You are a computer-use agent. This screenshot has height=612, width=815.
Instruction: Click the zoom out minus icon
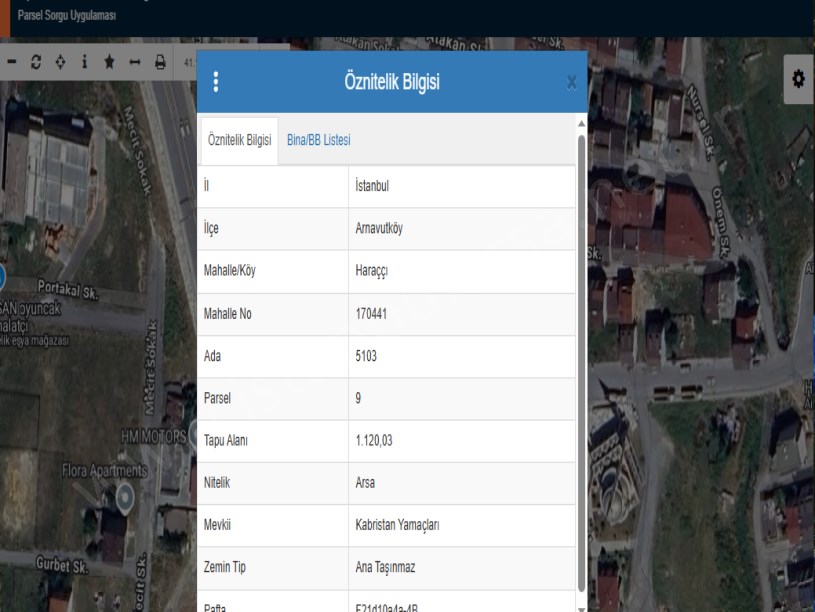pos(12,62)
